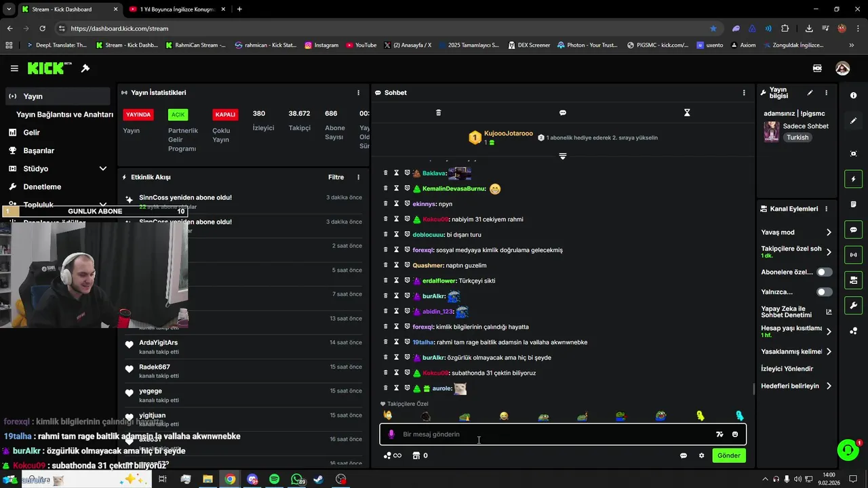868x488 pixels.
Task: Click the lightning bolt widget icon
Action: (853, 179)
